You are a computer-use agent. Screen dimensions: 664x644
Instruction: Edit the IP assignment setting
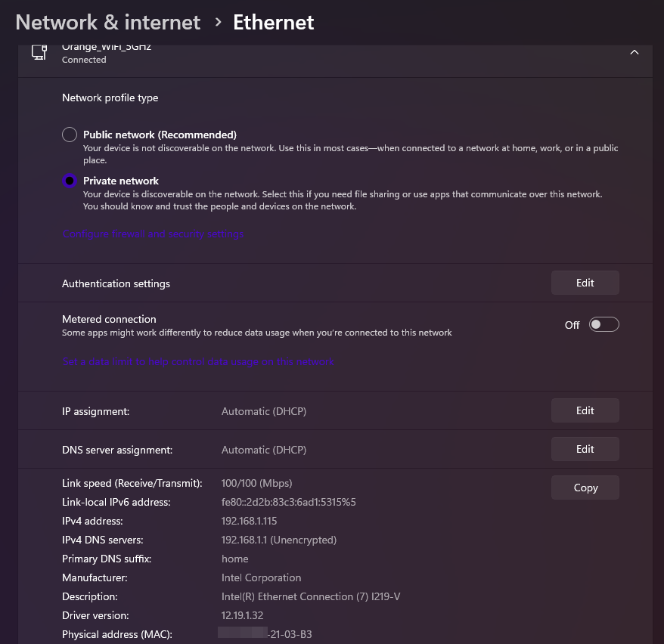[585, 410]
